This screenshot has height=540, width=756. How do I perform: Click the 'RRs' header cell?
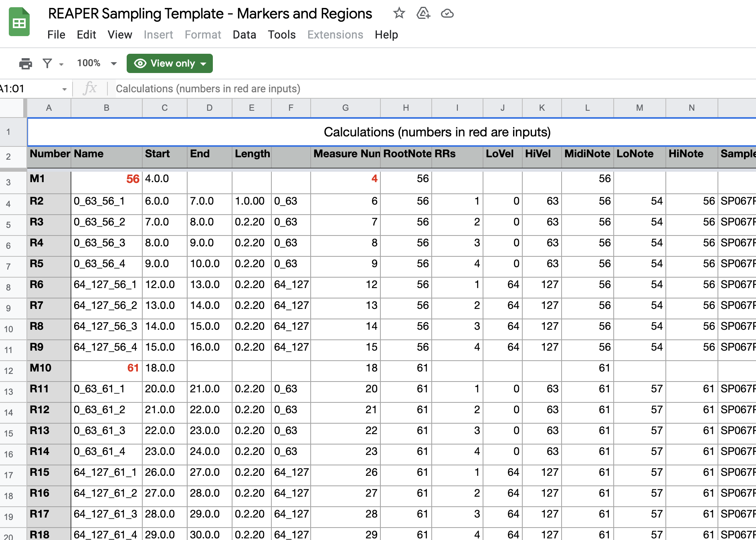click(x=457, y=157)
